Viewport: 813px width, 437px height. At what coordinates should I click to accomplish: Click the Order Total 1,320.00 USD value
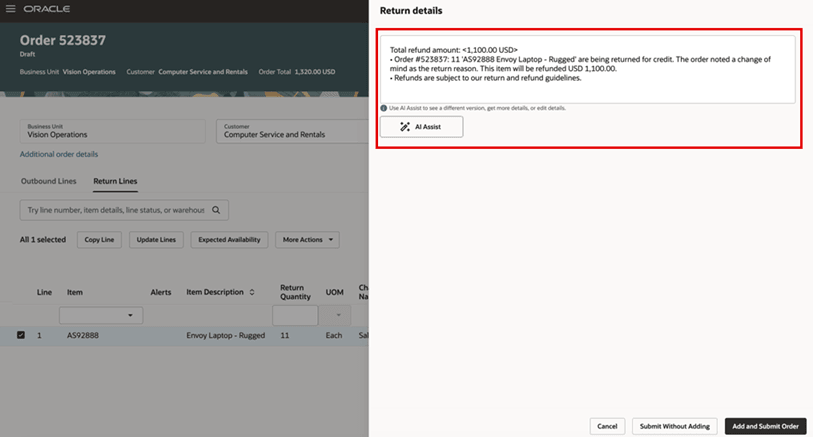click(x=315, y=72)
